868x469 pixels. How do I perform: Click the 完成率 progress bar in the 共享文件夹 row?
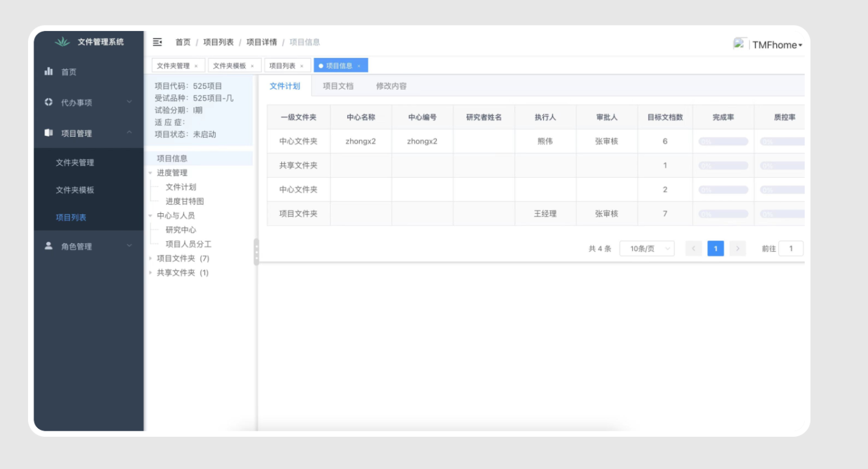[x=723, y=166]
